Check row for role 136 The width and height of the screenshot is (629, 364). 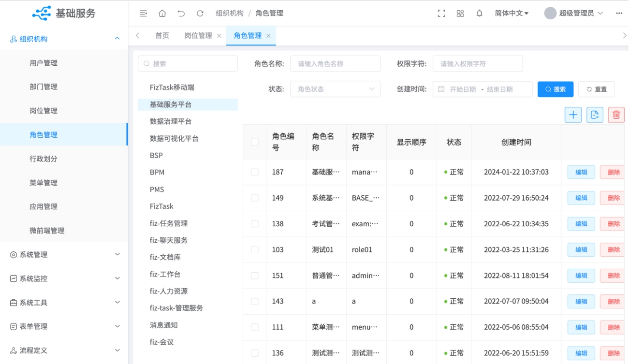click(x=255, y=353)
